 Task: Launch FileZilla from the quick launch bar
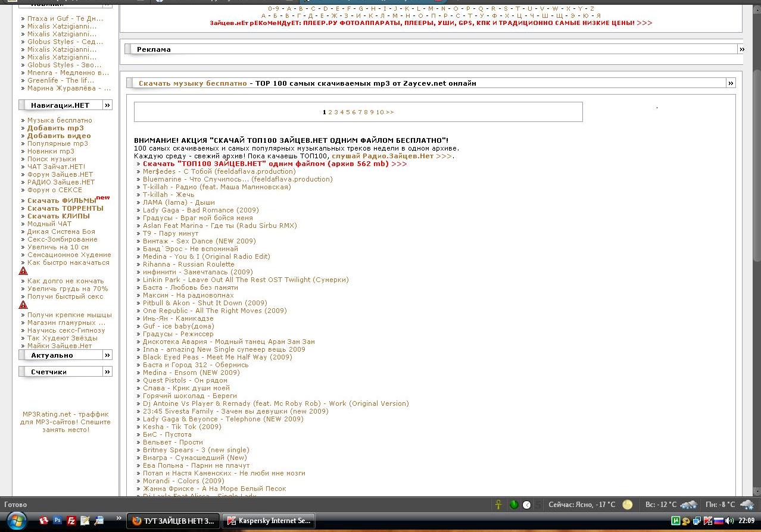71,520
